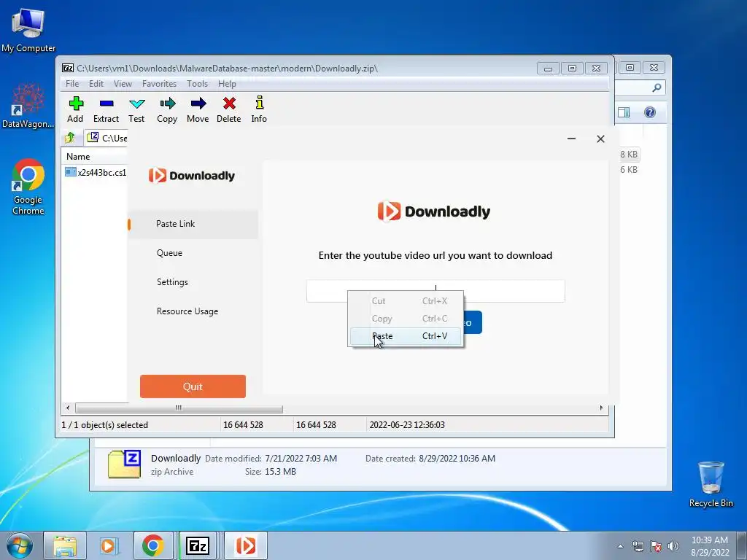The width and height of the screenshot is (747, 560).
Task: Close the Downloadly window
Action: [601, 139]
